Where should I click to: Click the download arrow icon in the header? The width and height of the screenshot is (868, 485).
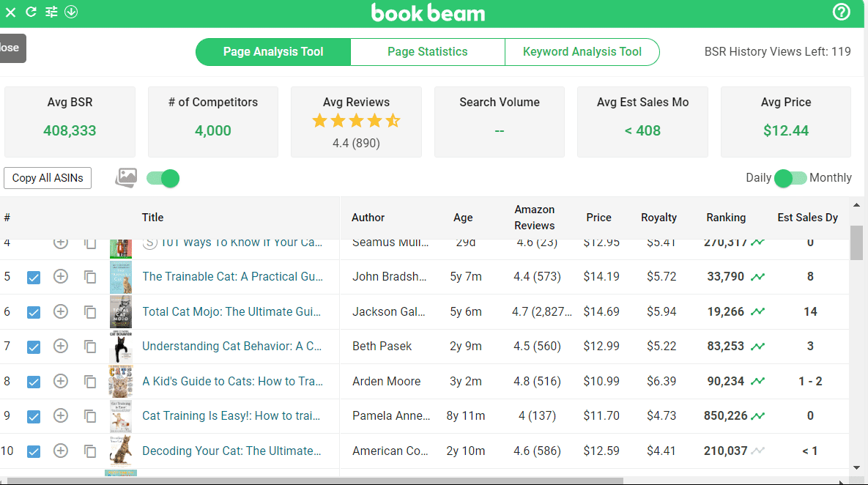(x=71, y=12)
